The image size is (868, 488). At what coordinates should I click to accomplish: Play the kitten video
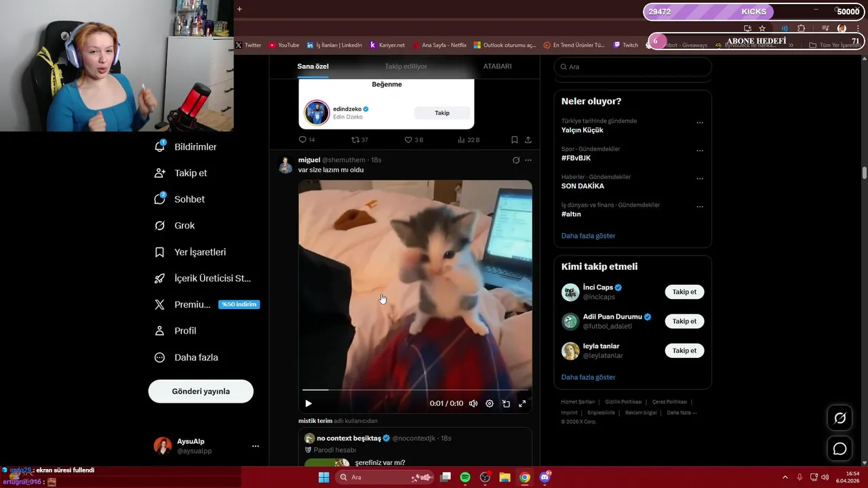pyautogui.click(x=309, y=403)
